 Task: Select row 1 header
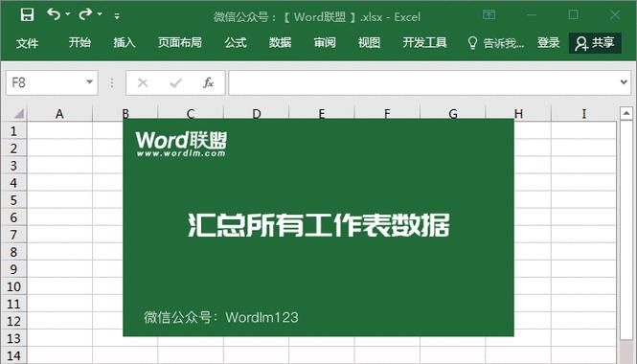point(13,131)
